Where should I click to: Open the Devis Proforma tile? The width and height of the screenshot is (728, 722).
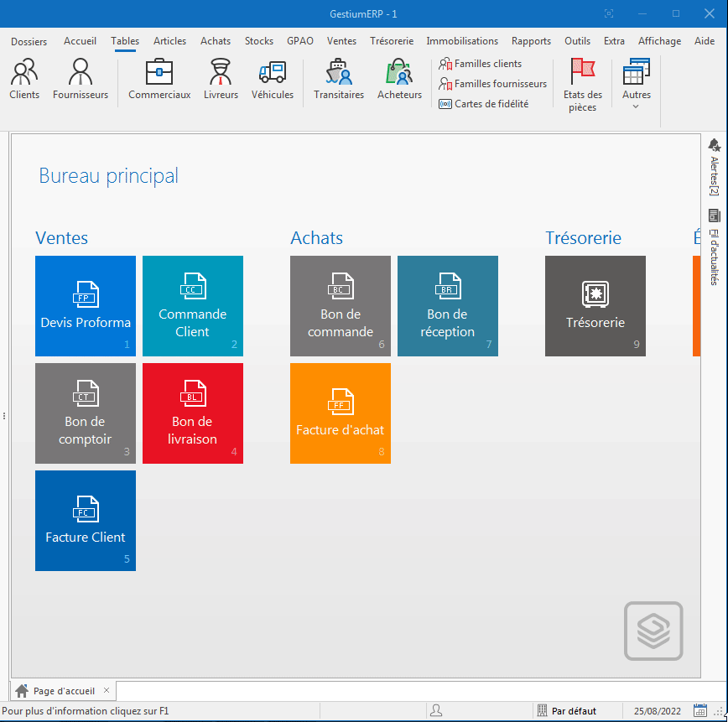pyautogui.click(x=86, y=306)
